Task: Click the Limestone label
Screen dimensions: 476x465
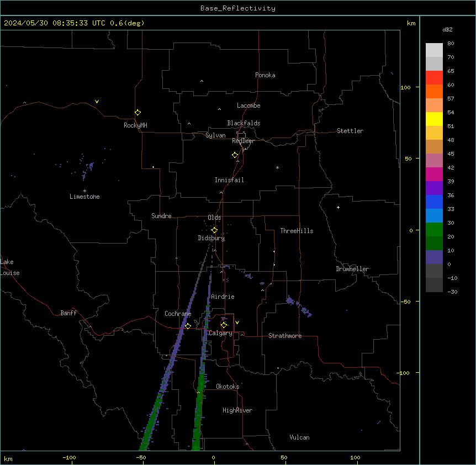Action: pos(84,197)
